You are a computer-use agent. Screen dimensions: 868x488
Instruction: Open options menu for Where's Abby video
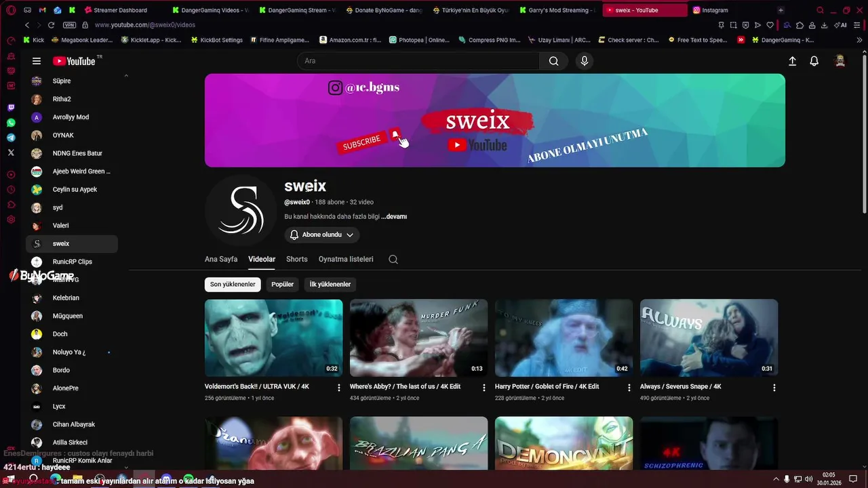(484, 388)
